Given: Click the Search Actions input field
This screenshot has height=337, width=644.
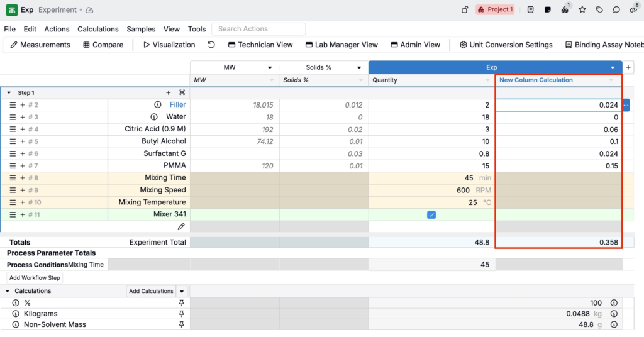Looking at the screenshot, I should (258, 29).
